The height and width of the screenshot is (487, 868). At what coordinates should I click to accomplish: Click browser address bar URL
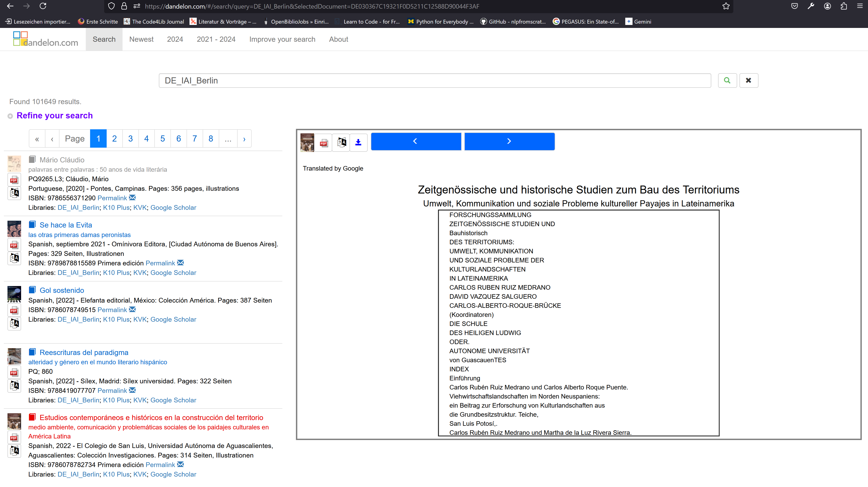(x=312, y=6)
